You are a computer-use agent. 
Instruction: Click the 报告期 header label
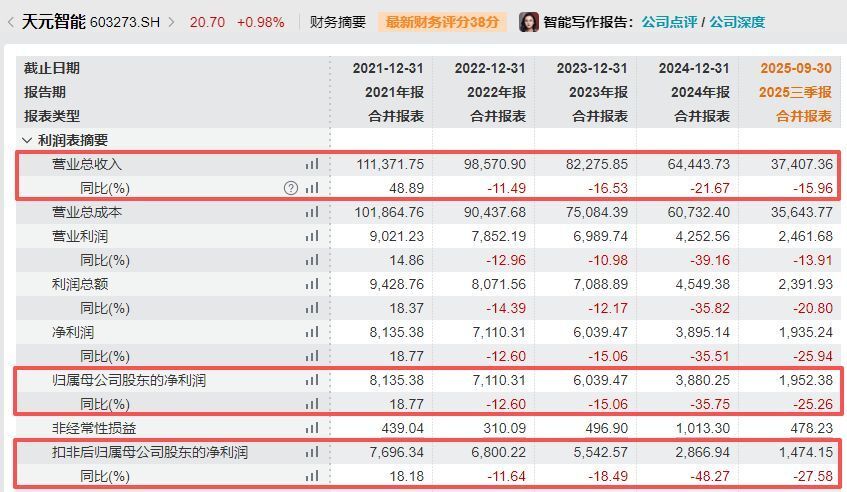[x=45, y=92]
